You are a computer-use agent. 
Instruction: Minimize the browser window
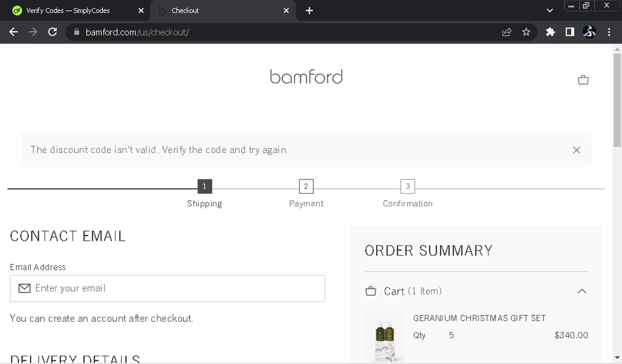(x=571, y=5)
